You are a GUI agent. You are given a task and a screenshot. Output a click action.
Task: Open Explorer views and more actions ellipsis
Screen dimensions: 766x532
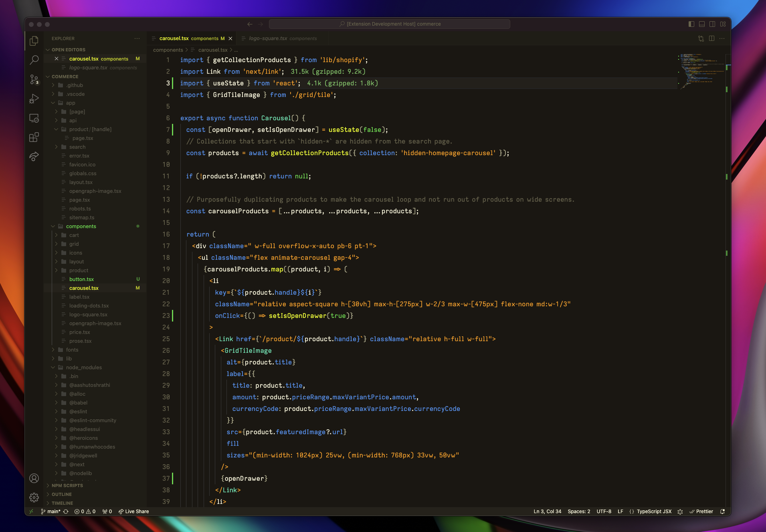[137, 38]
